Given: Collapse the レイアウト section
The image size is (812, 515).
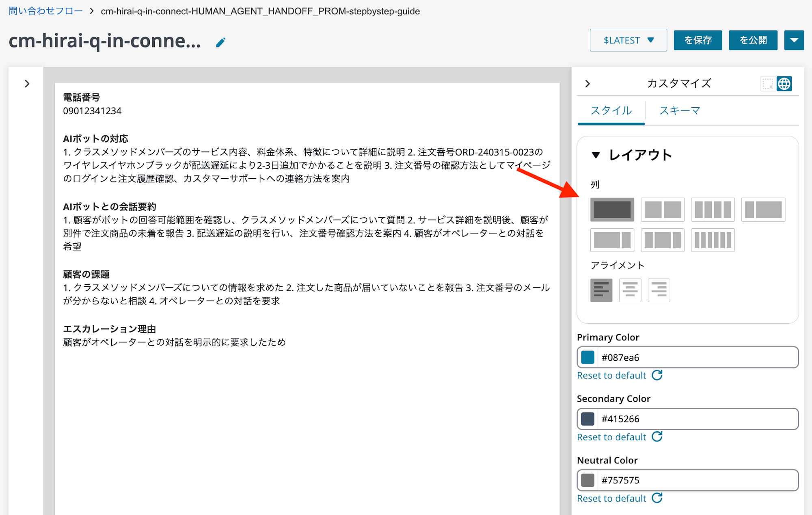Looking at the screenshot, I should (596, 154).
